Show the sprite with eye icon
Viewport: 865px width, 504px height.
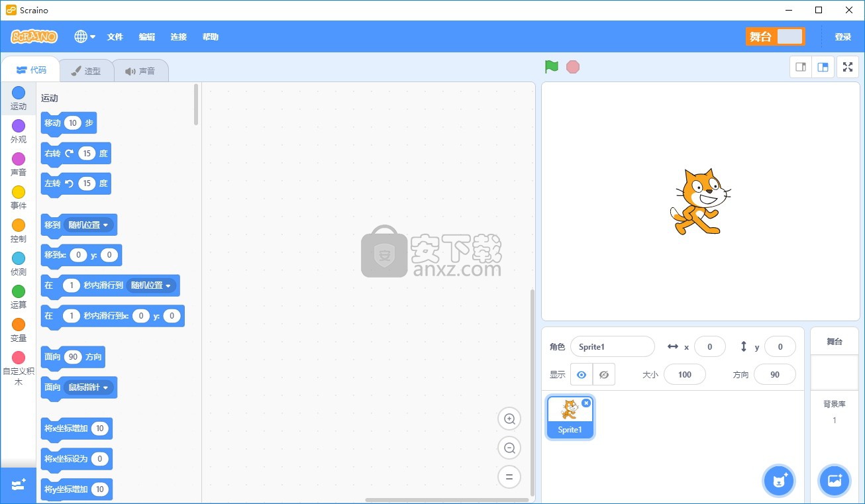click(x=582, y=374)
